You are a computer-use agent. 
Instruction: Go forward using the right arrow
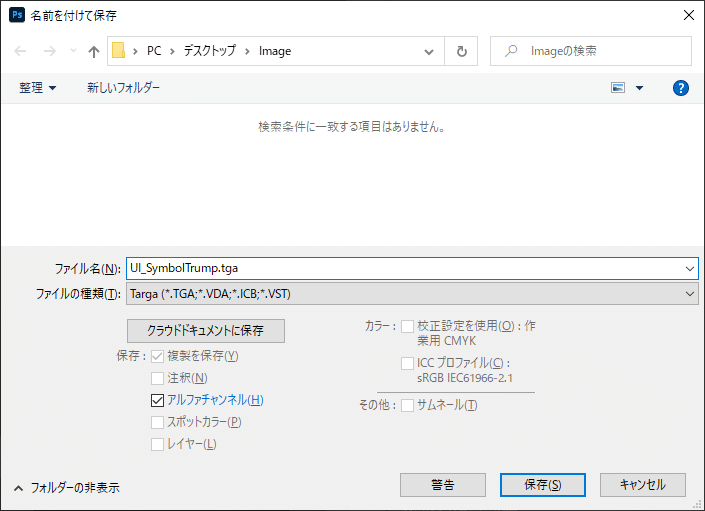[49, 51]
